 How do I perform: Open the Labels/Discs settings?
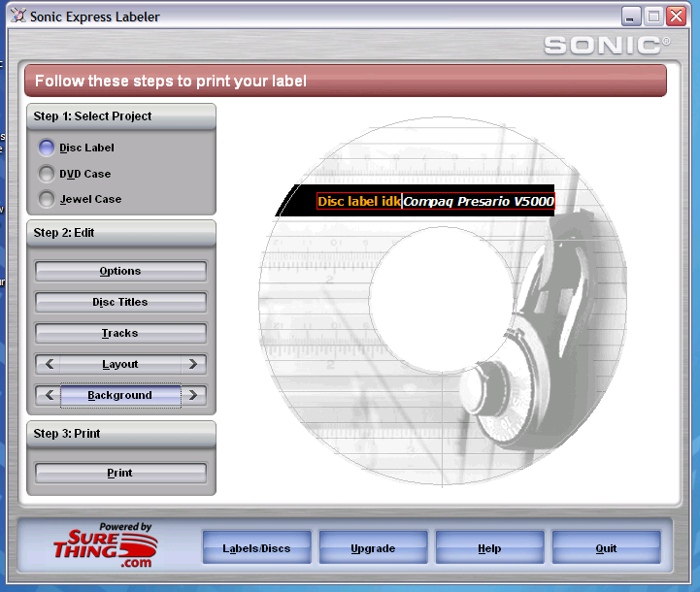[256, 547]
